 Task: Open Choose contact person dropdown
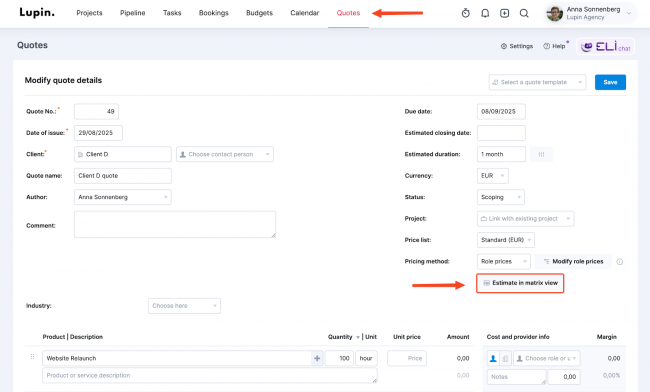225,154
